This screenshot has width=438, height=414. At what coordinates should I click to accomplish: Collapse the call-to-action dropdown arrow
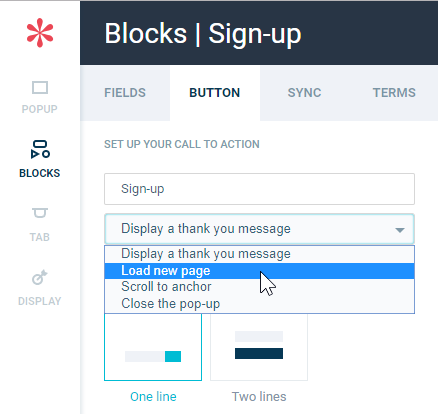coord(400,230)
